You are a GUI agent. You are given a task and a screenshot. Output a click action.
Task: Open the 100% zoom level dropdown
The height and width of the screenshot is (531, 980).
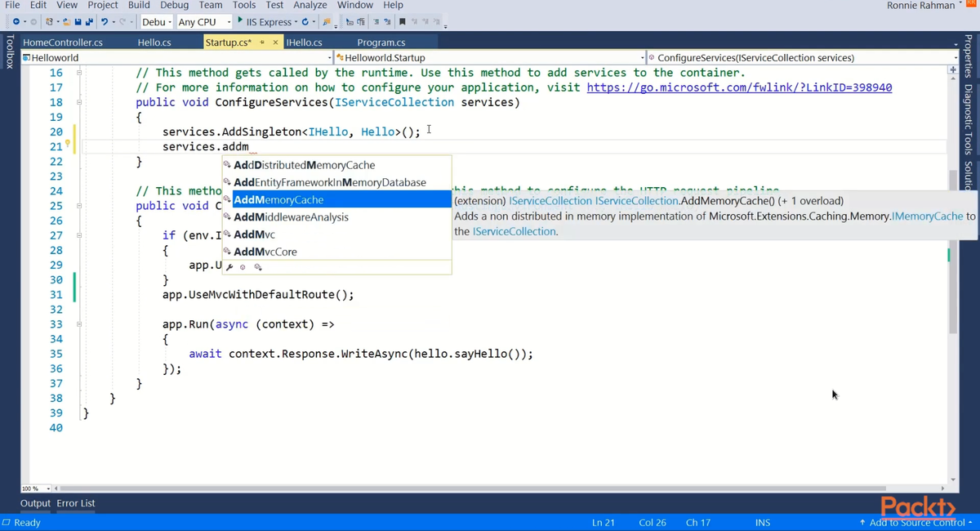click(35, 489)
